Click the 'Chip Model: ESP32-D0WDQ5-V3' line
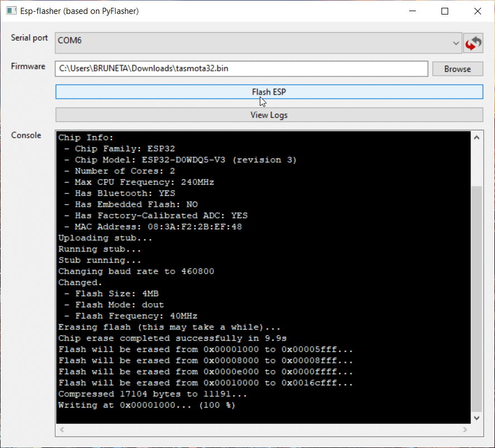495x448 pixels. point(181,160)
